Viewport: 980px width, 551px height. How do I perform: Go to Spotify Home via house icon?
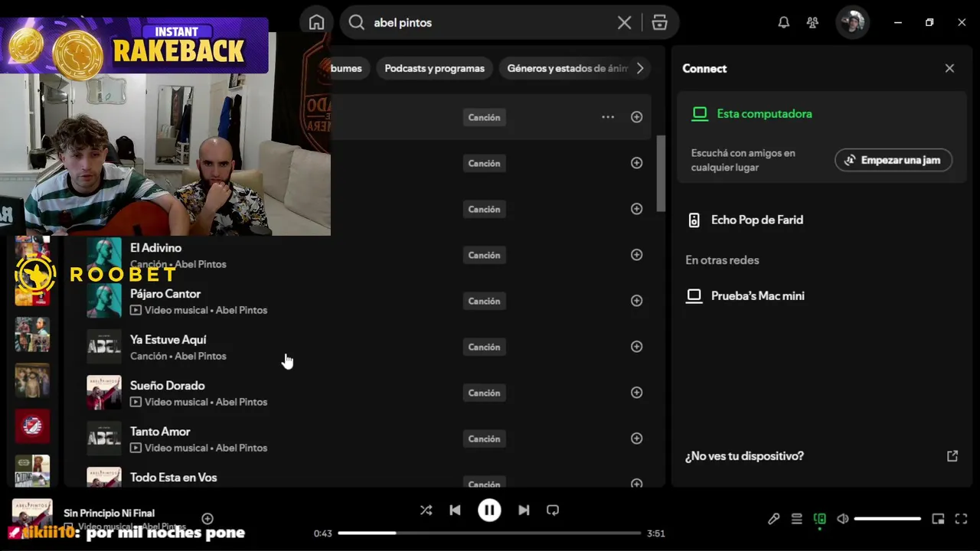click(x=317, y=23)
